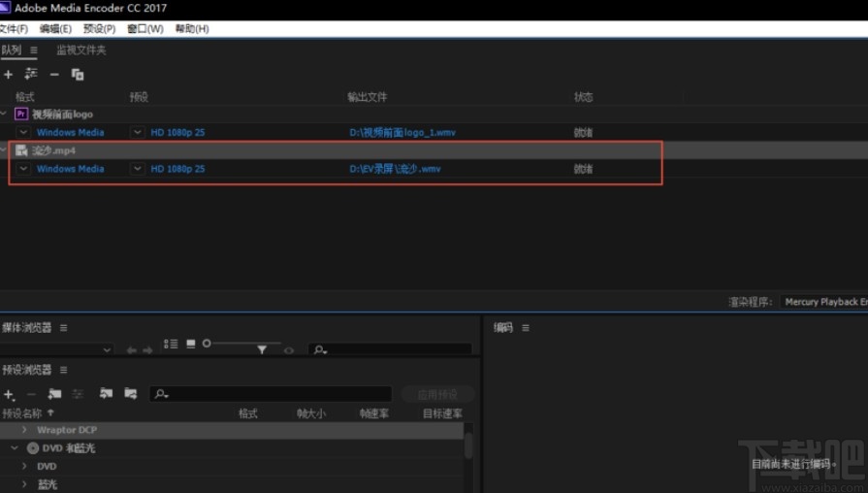This screenshot has width=868, height=493.
Task: Switch to the 监视文件夹 tab
Action: [80, 49]
